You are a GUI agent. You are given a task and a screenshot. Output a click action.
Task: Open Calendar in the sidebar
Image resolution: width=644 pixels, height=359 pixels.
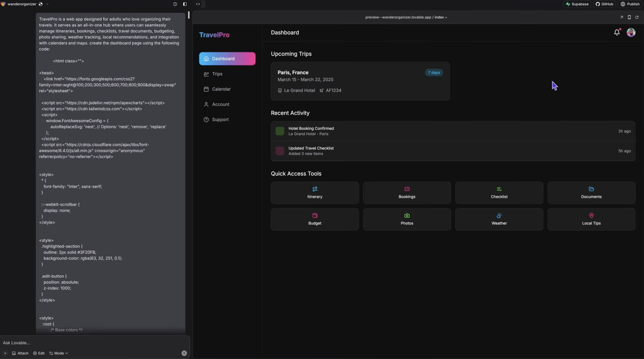[x=227, y=89]
